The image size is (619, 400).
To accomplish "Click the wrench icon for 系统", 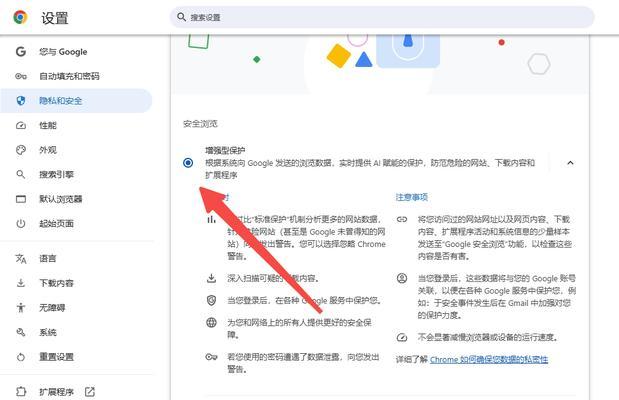I will point(21,332).
